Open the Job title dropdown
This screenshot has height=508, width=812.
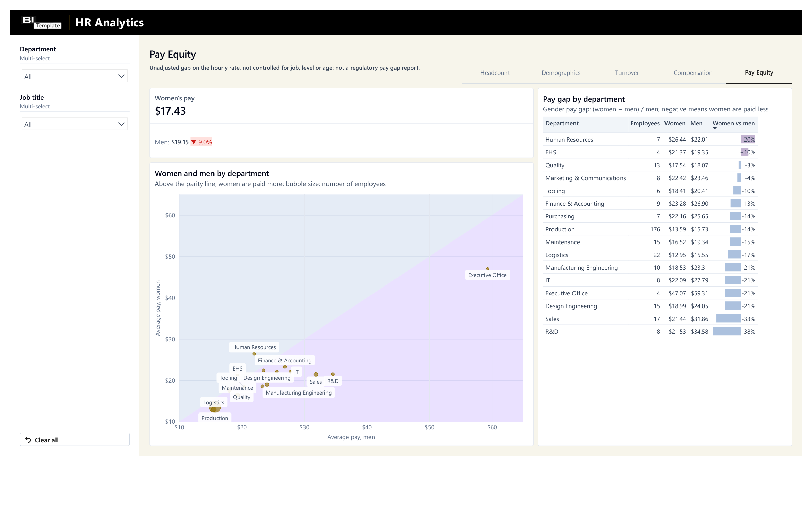point(74,124)
